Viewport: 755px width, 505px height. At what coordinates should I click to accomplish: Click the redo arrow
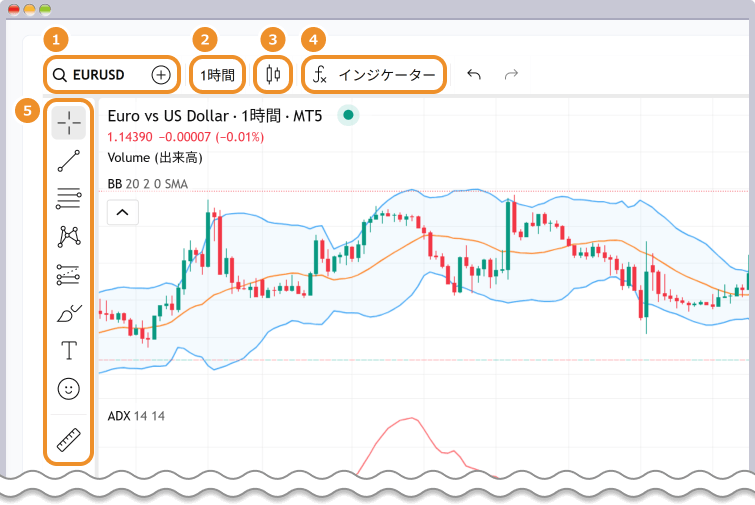point(511,75)
